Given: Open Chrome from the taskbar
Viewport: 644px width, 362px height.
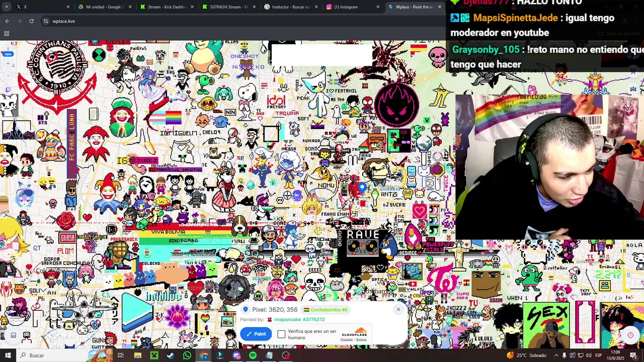Looking at the screenshot, I should [x=203, y=355].
